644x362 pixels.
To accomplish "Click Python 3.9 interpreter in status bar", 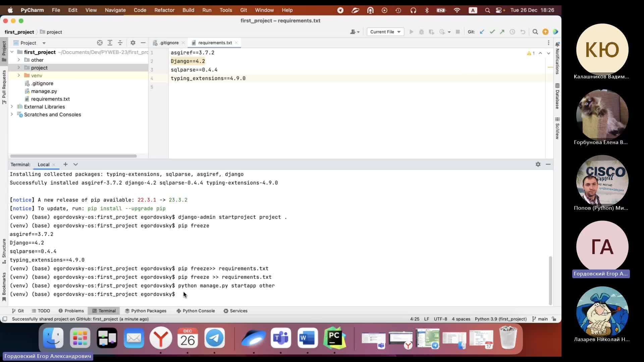I will point(500,319).
